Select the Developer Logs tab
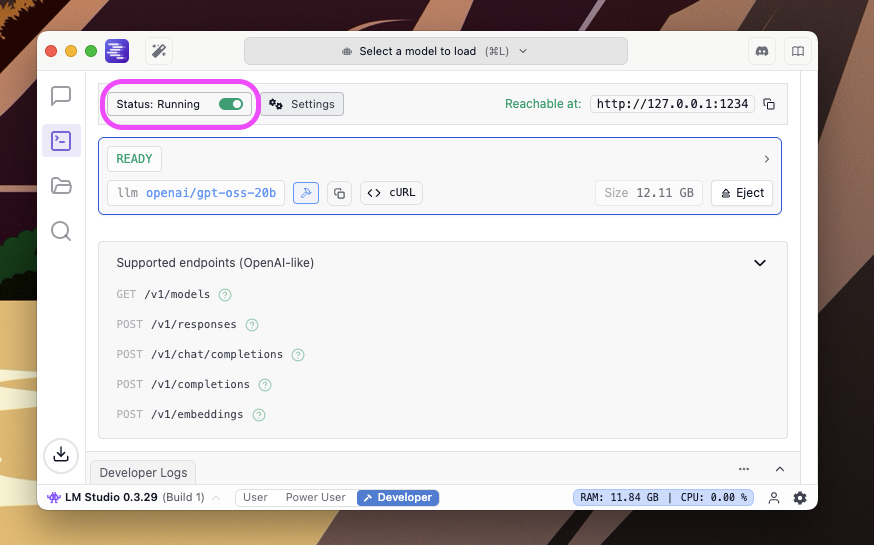Screen dimensions: 874x545 point(143,473)
